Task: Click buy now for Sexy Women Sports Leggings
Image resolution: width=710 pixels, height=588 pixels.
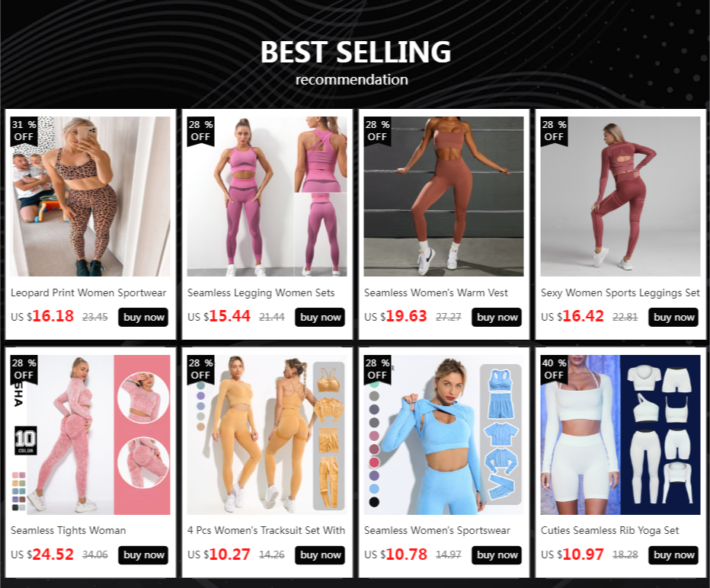Action: coord(673,318)
